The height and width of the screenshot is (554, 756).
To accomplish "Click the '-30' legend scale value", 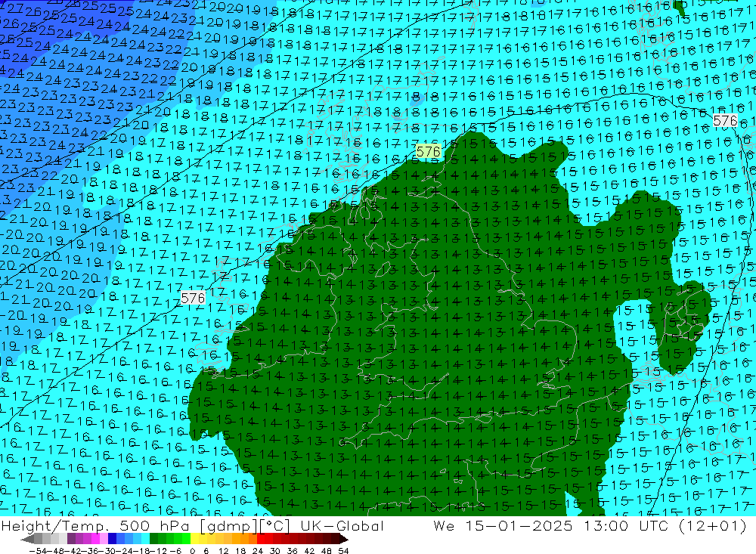I will [107, 551].
